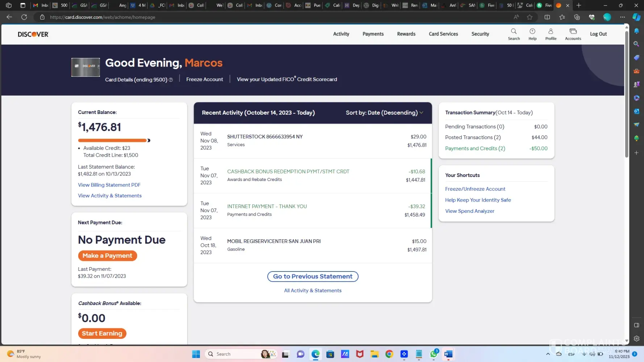Add page to favorites with star icon
This screenshot has width=644, height=362.
pos(530,17)
